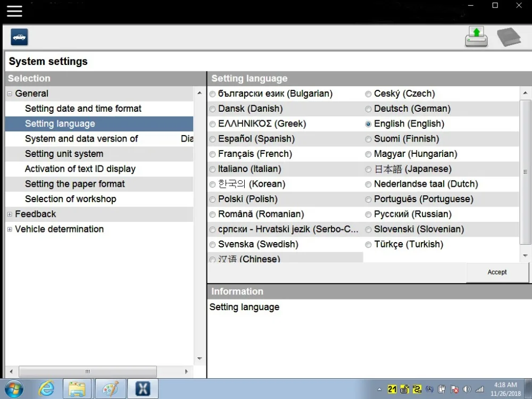The width and height of the screenshot is (532, 399).
Task: Click the volume speaker tray icon
Action: click(467, 389)
